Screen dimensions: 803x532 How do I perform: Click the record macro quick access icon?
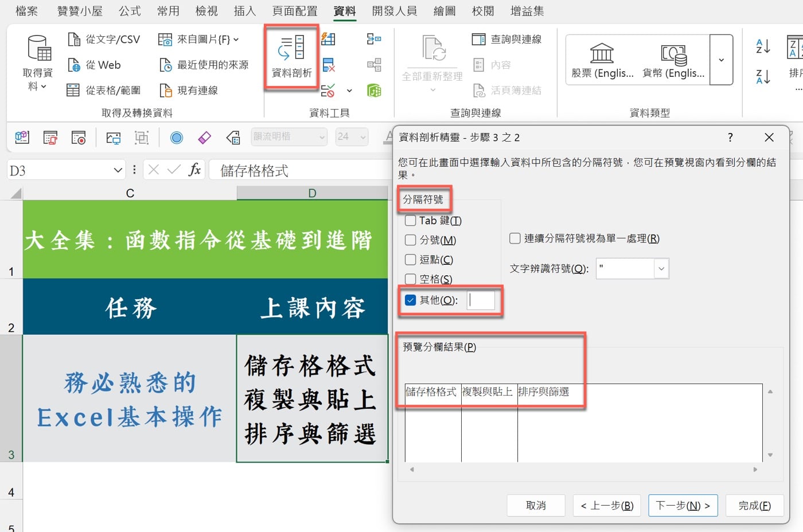coord(78,137)
